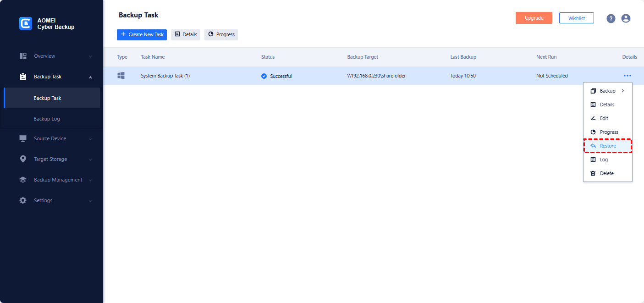The width and height of the screenshot is (644, 303).
Task: Choose Edit from the context menu
Action: point(608,118)
